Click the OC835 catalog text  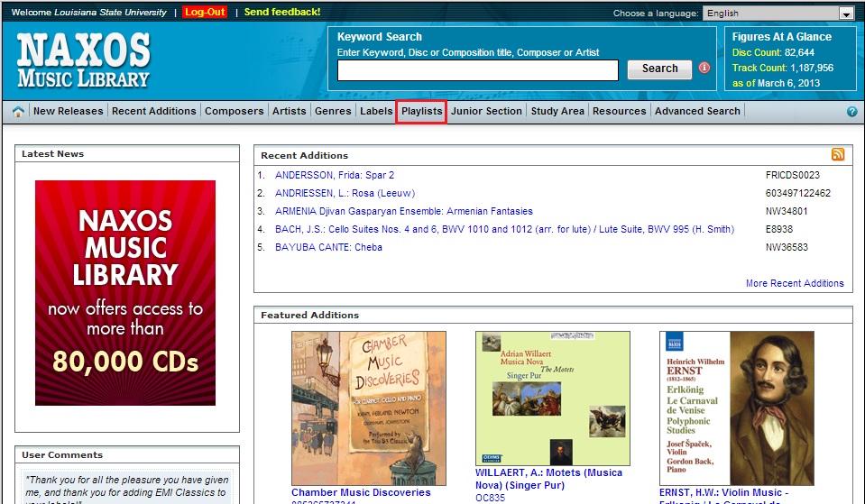click(x=490, y=498)
